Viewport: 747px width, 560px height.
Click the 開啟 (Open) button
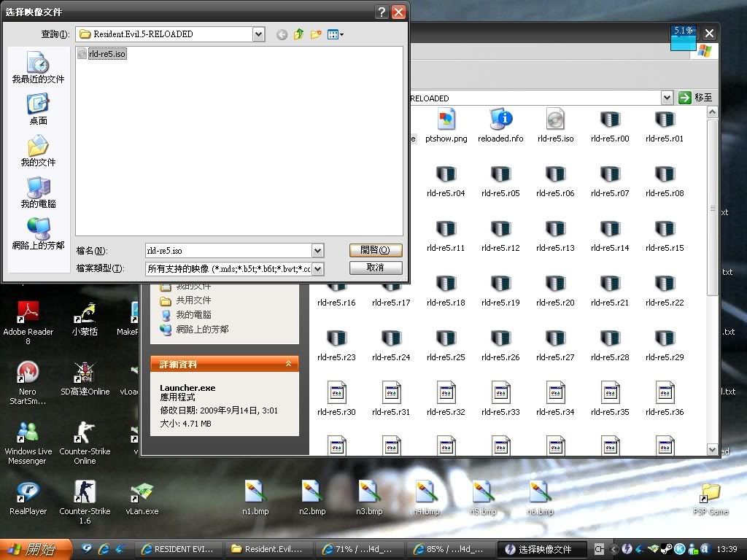[x=376, y=250]
